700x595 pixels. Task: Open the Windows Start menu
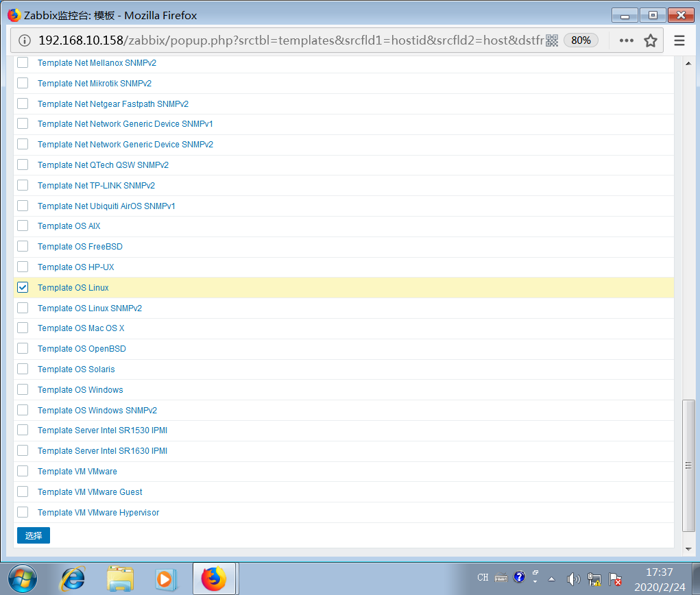click(x=23, y=579)
